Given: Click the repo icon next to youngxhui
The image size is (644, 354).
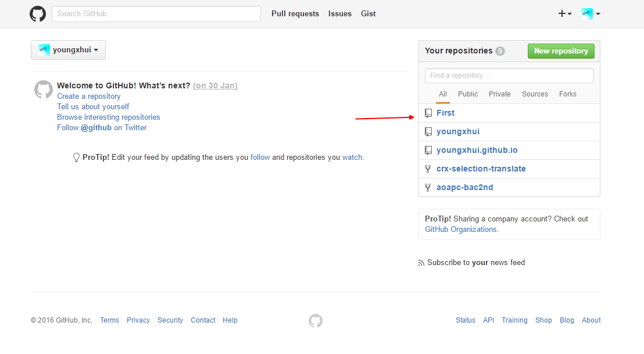Looking at the screenshot, I should 428,132.
